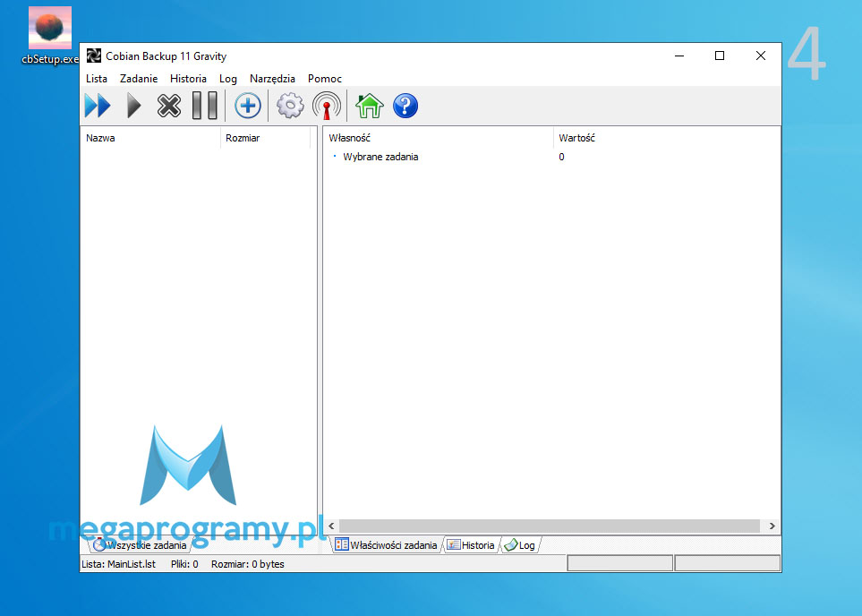Screen dimensions: 862x616
Task: Run the selected tasks with the play icon
Action: coord(133,106)
